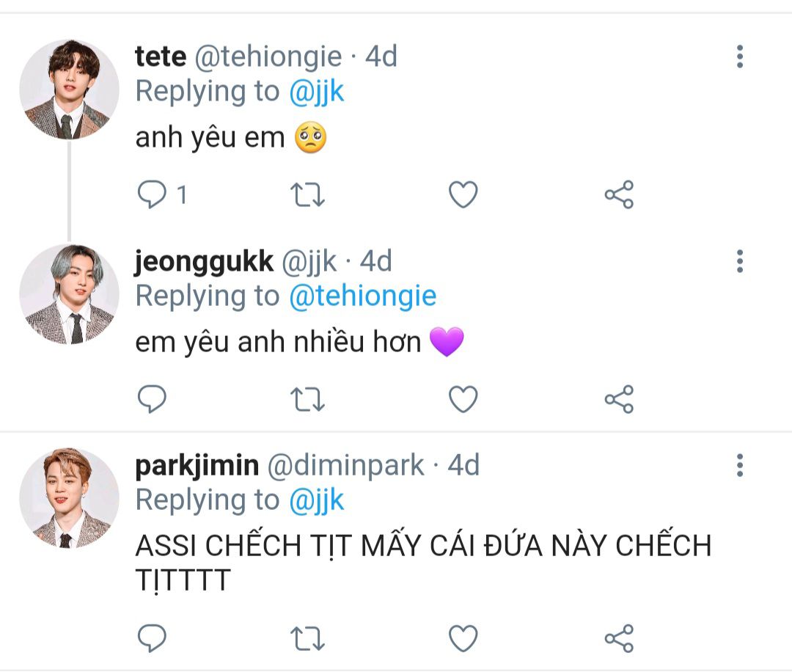This screenshot has width=792, height=672.
Task: Like tete's "anh yêu em" tweet
Action: point(463,194)
